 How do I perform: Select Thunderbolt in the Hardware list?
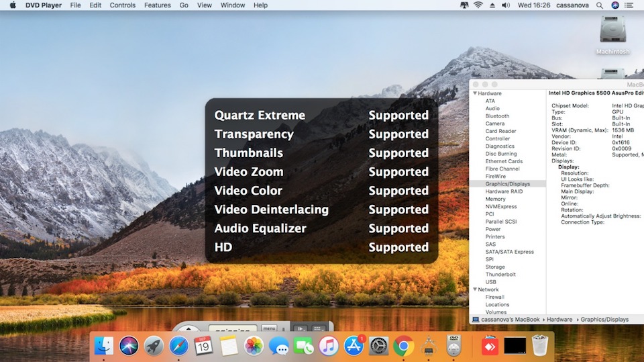pos(500,275)
